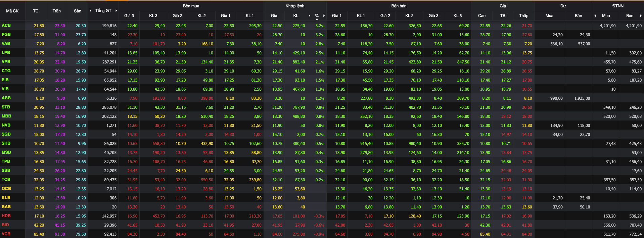Choose the SSB ticker symbol
Screen dimensions: 644x238
(x=6, y=171)
